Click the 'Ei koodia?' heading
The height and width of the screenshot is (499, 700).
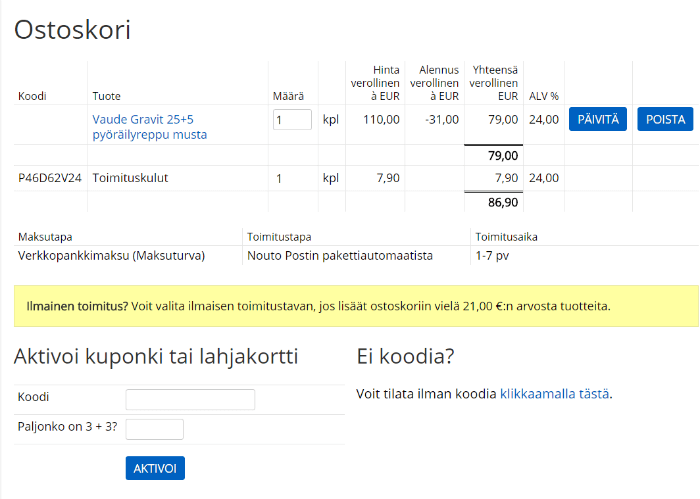pos(407,357)
